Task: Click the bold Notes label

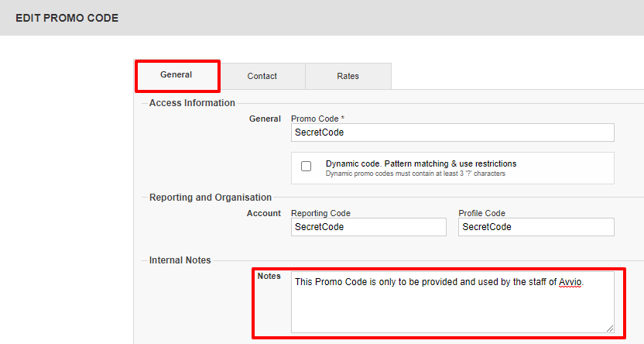Action: (269, 276)
